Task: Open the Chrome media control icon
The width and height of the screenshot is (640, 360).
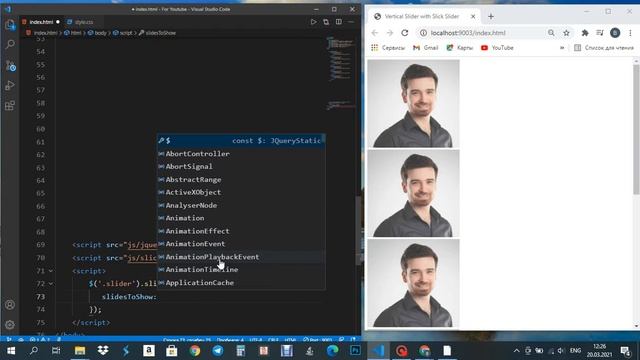Action: point(600,33)
